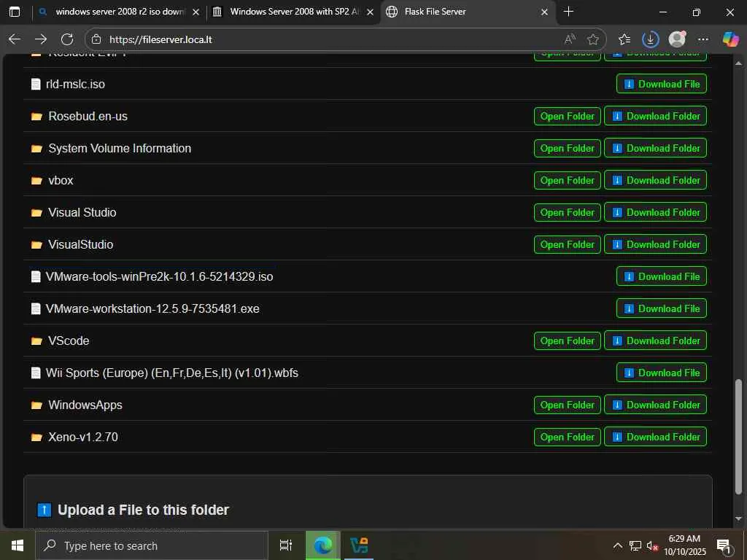Open the Tab actions menu icon
747x560 pixels.
pyautogui.click(x=15, y=12)
